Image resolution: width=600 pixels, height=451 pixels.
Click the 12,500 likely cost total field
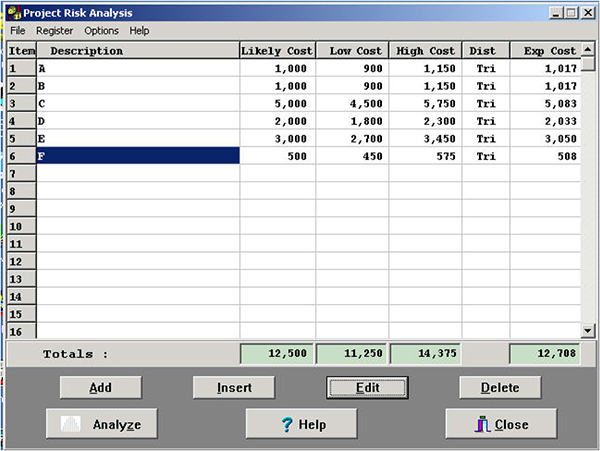(277, 353)
